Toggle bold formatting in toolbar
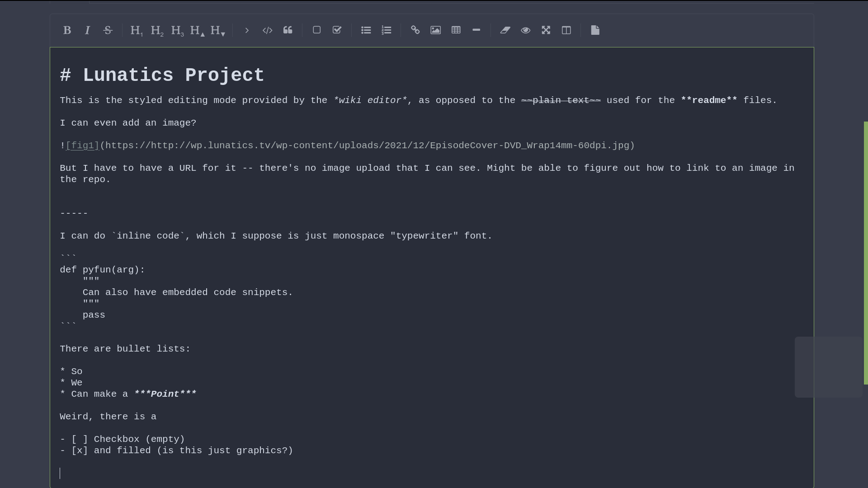 pos(67,30)
